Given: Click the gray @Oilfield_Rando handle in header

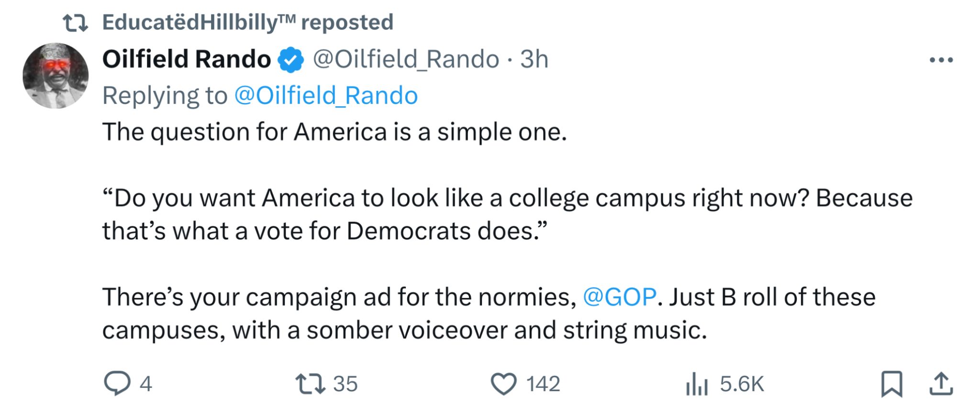Looking at the screenshot, I should click(x=406, y=59).
